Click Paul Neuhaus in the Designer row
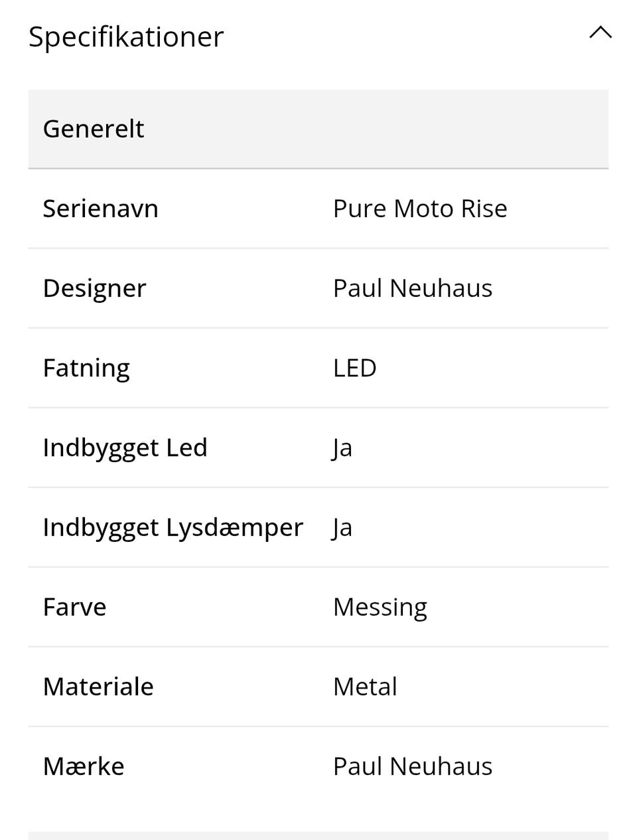Image resolution: width=637 pixels, height=840 pixels. (412, 288)
